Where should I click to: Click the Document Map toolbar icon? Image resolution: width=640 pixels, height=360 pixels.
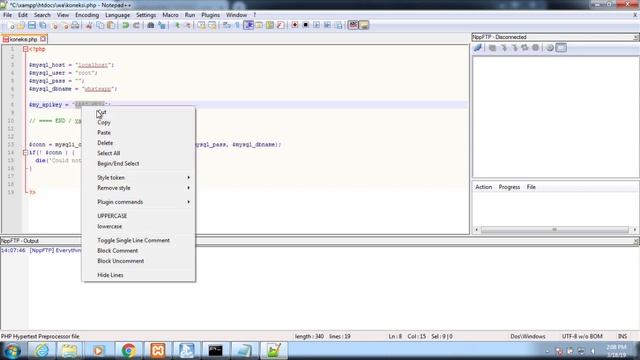pos(270,25)
